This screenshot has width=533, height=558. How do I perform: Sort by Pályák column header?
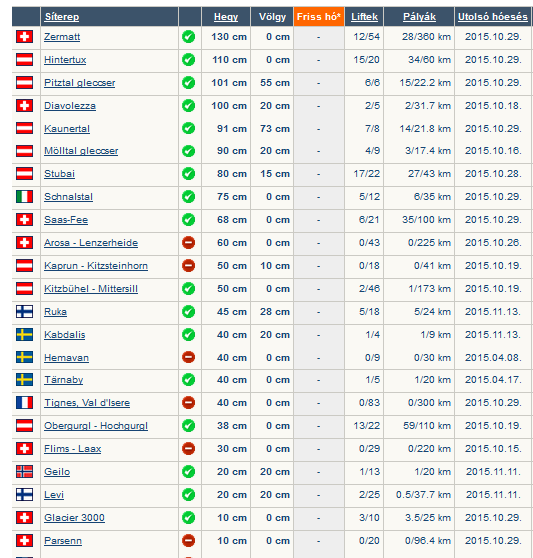point(419,17)
